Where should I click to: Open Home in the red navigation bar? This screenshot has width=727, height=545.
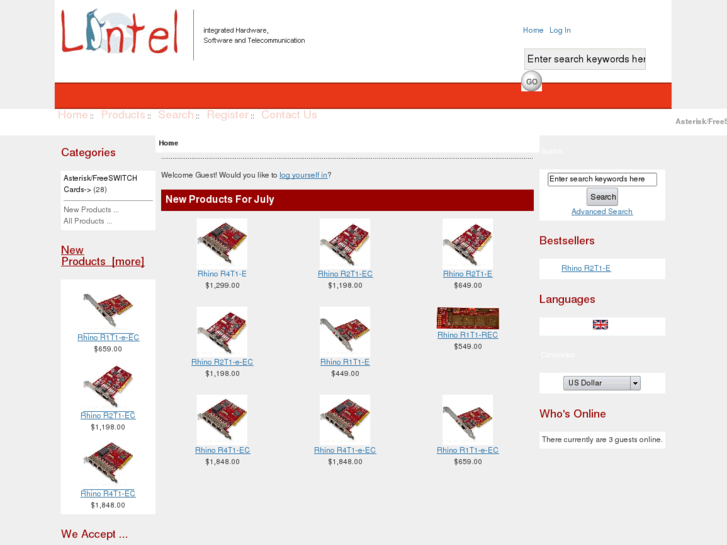click(x=73, y=115)
